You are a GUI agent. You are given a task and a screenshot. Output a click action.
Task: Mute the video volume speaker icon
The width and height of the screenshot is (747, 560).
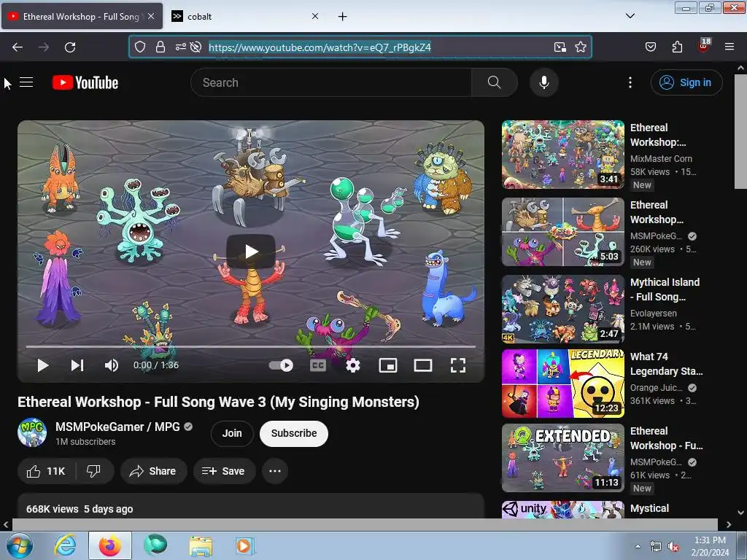112,365
